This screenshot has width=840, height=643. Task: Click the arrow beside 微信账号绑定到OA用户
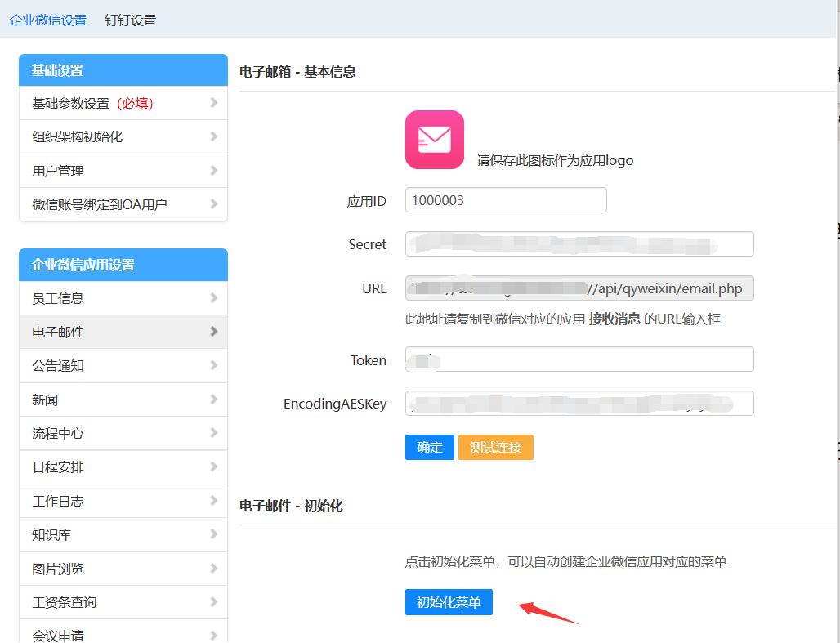tap(214, 204)
